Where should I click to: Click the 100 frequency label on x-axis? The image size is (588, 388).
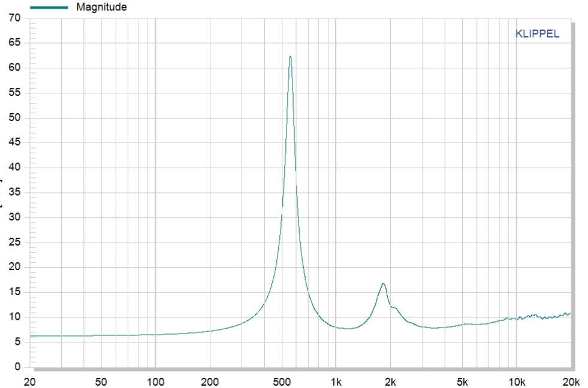(155, 381)
